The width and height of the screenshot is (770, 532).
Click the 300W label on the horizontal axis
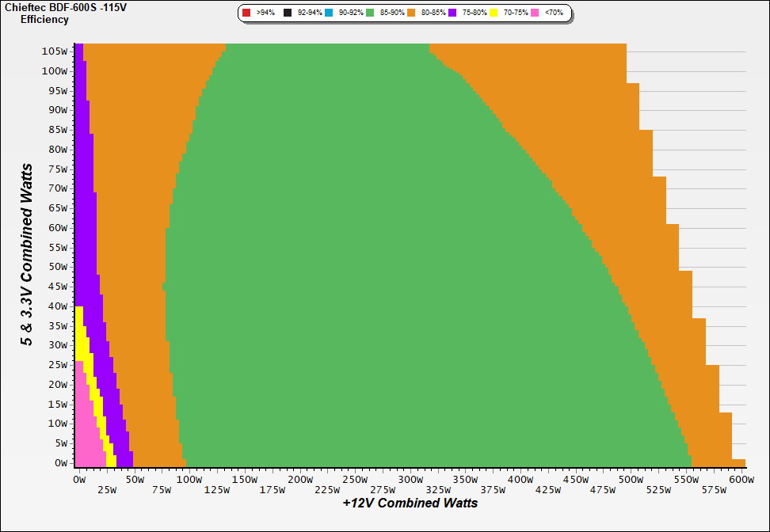(410, 480)
